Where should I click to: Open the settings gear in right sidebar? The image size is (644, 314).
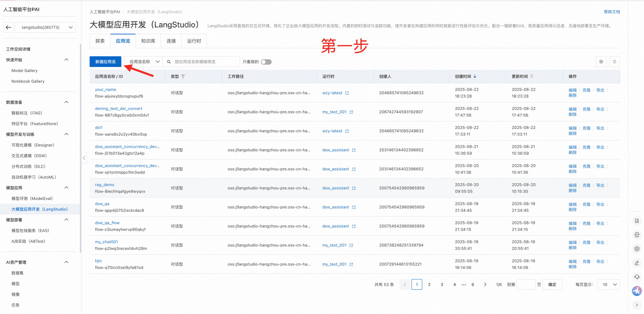637,249
